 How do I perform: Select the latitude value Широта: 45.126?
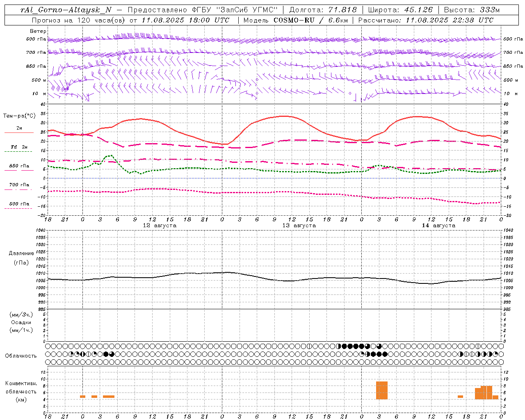[400, 10]
